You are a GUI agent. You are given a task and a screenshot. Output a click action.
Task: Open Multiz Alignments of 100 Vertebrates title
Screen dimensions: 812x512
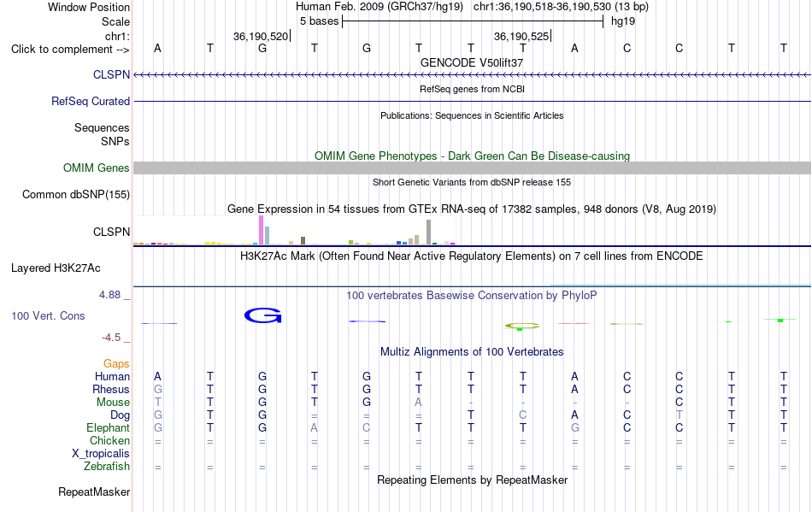point(472,352)
